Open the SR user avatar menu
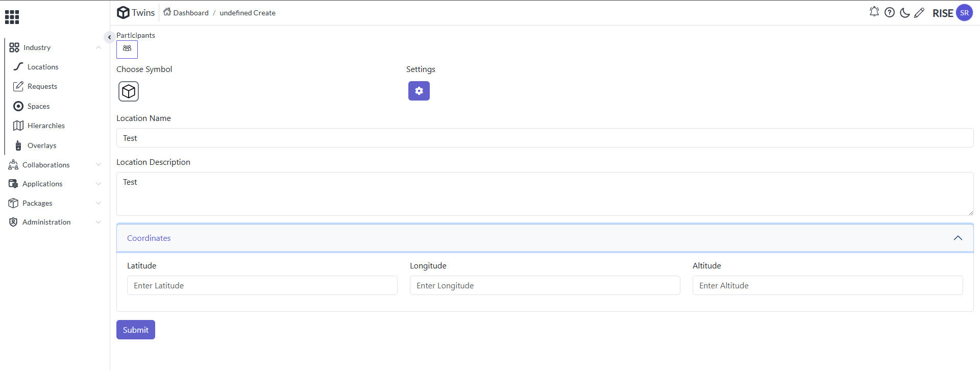The width and height of the screenshot is (980, 370). (964, 13)
